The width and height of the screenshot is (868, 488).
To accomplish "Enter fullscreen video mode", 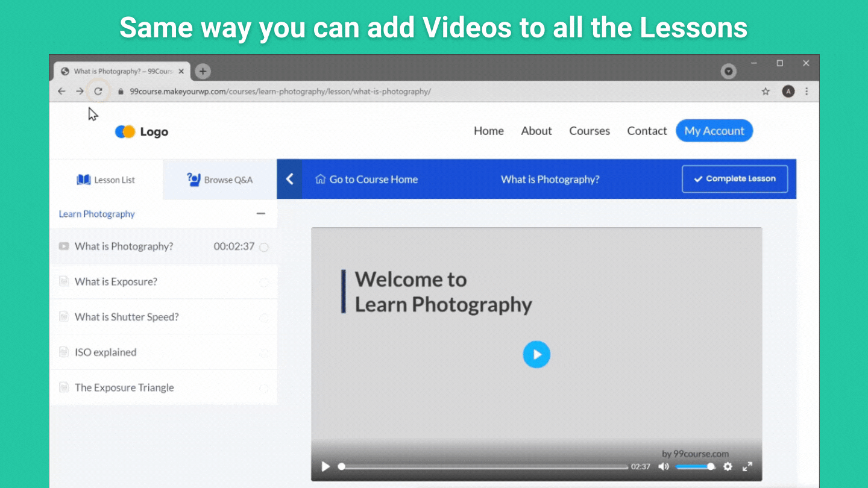I will coord(747,466).
